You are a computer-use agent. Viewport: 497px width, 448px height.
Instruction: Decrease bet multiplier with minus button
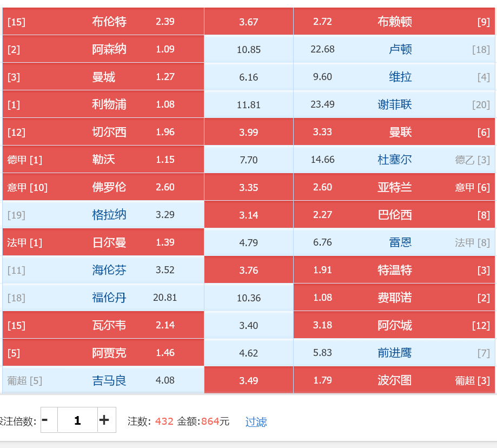pyautogui.click(x=49, y=420)
